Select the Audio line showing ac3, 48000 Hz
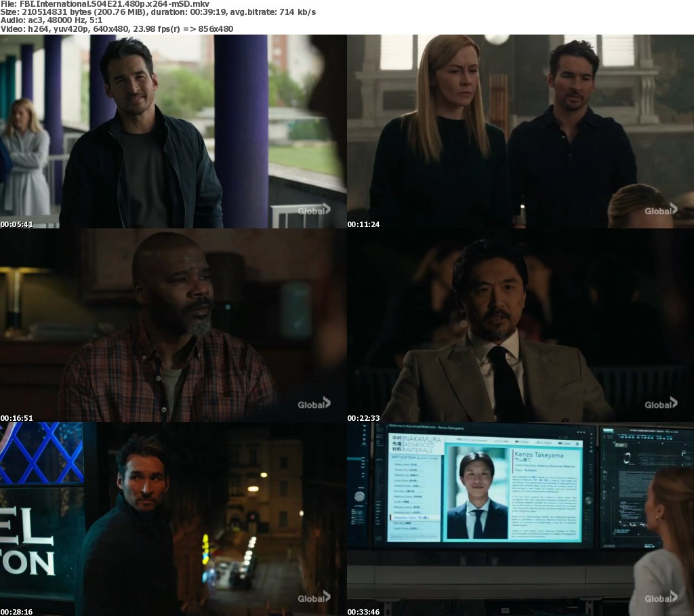Image resolution: width=694 pixels, height=616 pixels. click(x=52, y=20)
